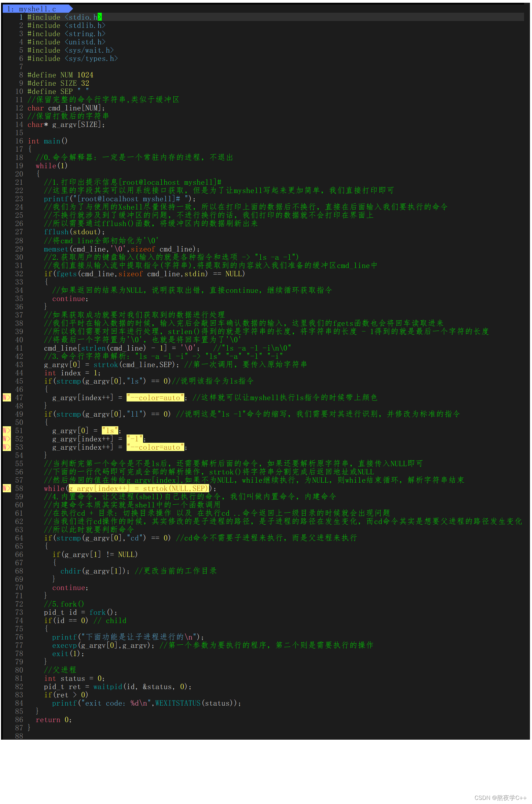Click 'continue;' on line 35

(x=70, y=299)
